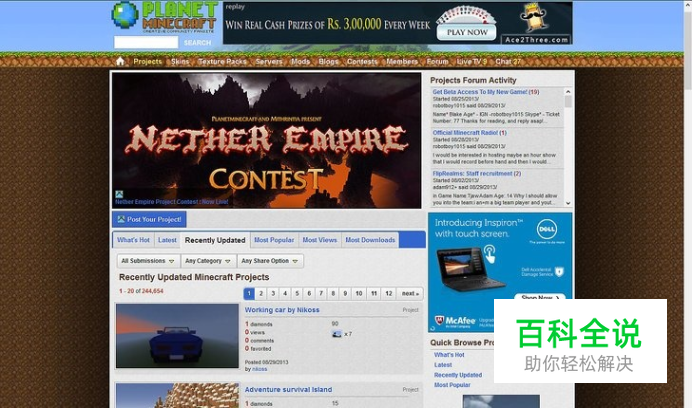692x408 pixels.
Task: Click PLAY NOW in the top ad
Action: pyautogui.click(x=467, y=32)
